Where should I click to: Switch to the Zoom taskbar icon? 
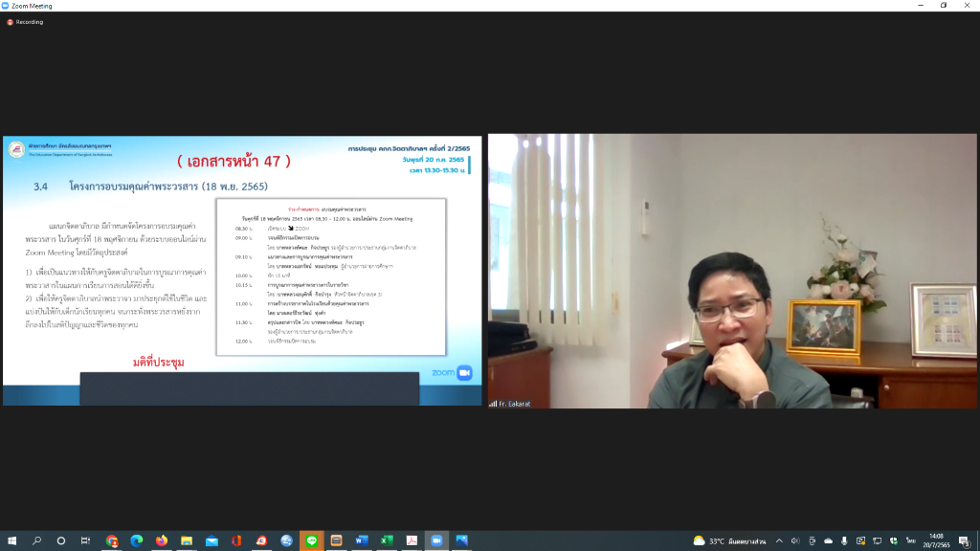click(436, 540)
